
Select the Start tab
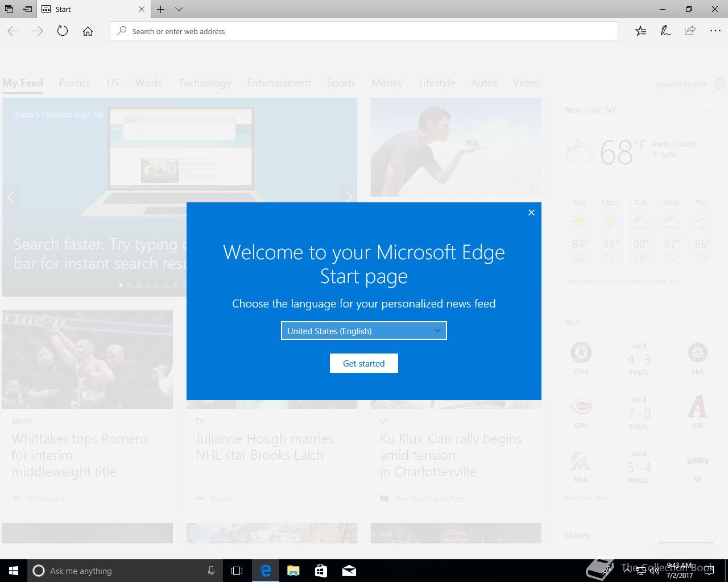pos(94,9)
